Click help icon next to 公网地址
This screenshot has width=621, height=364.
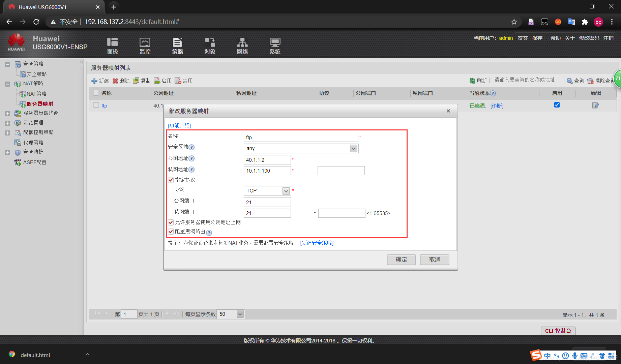[x=191, y=158]
